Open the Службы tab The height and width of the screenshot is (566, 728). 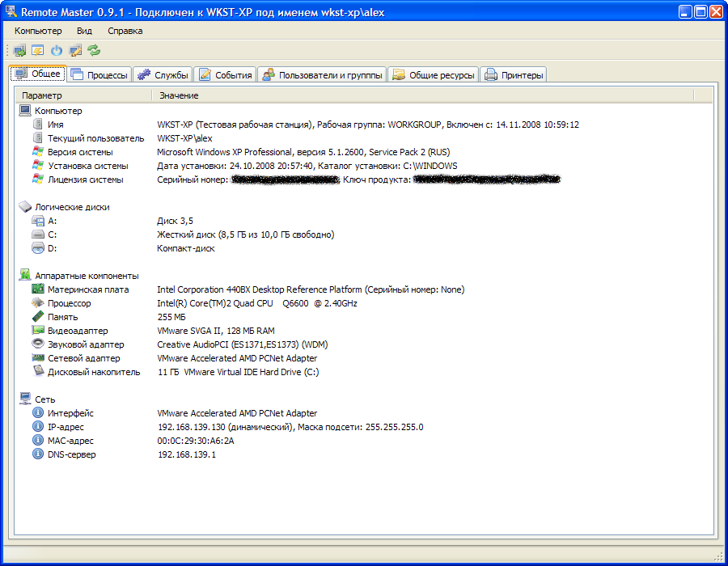pyautogui.click(x=163, y=74)
